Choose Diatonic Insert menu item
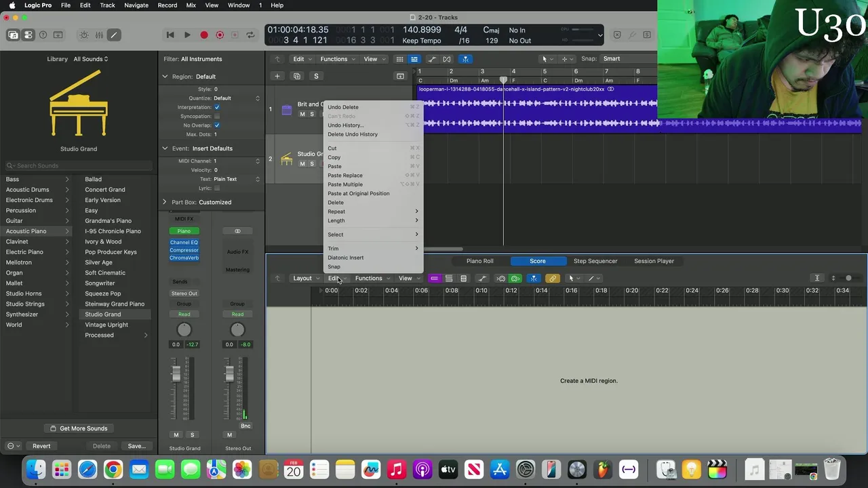The image size is (868, 488). [374, 258]
